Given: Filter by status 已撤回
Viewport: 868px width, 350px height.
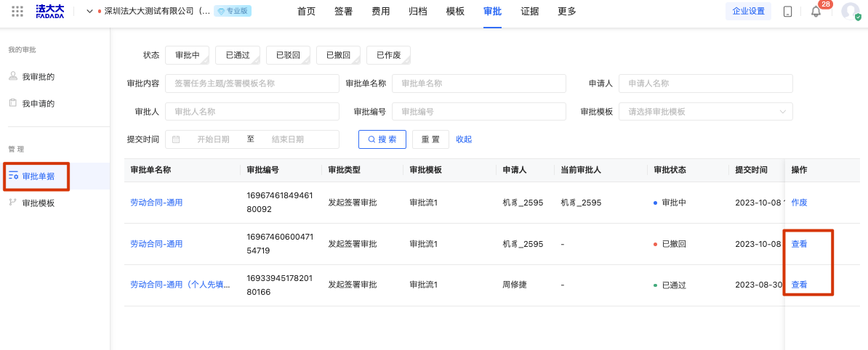Looking at the screenshot, I should pos(338,55).
